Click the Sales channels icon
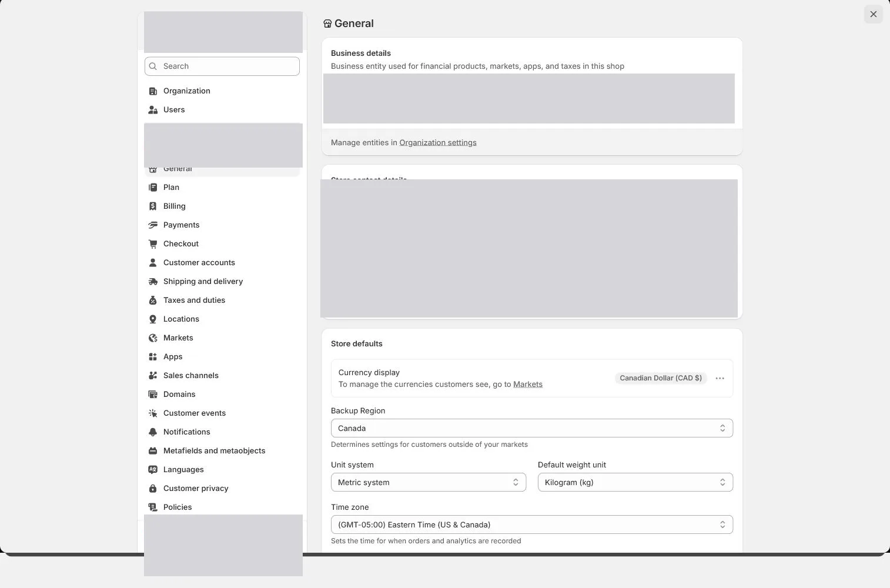This screenshot has width=890, height=588. (153, 376)
